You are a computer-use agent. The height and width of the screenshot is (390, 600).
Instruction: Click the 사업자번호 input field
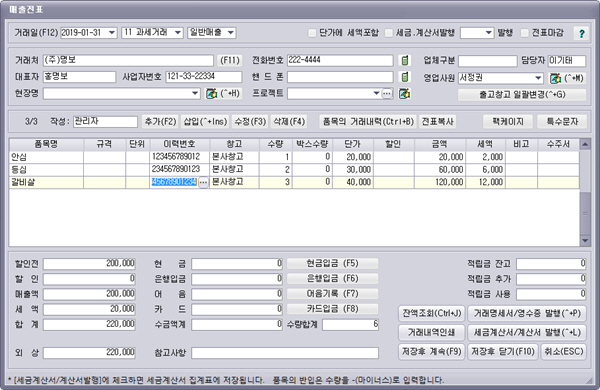pyautogui.click(x=204, y=77)
